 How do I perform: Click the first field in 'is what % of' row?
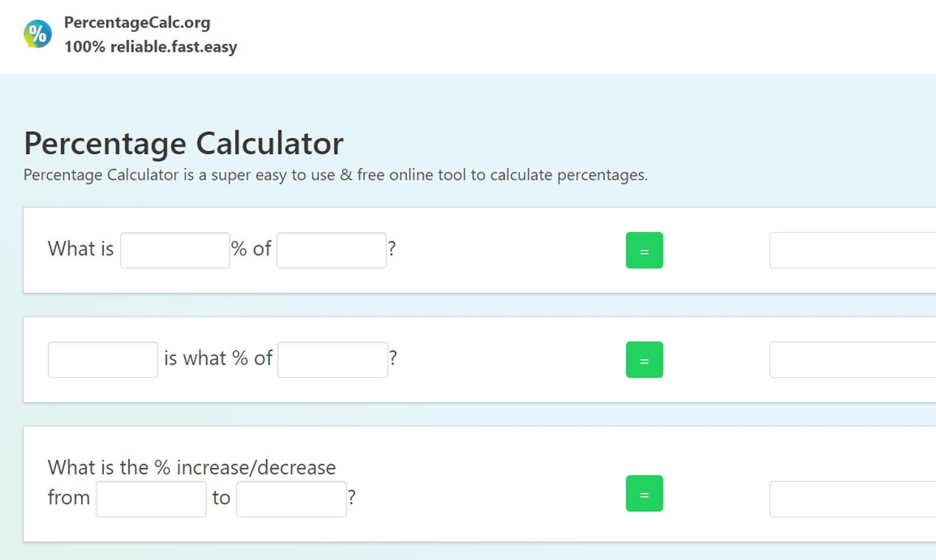102,359
